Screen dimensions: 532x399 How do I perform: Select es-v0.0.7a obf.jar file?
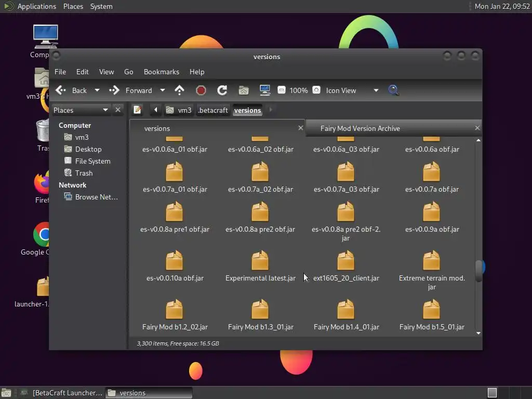click(x=432, y=178)
